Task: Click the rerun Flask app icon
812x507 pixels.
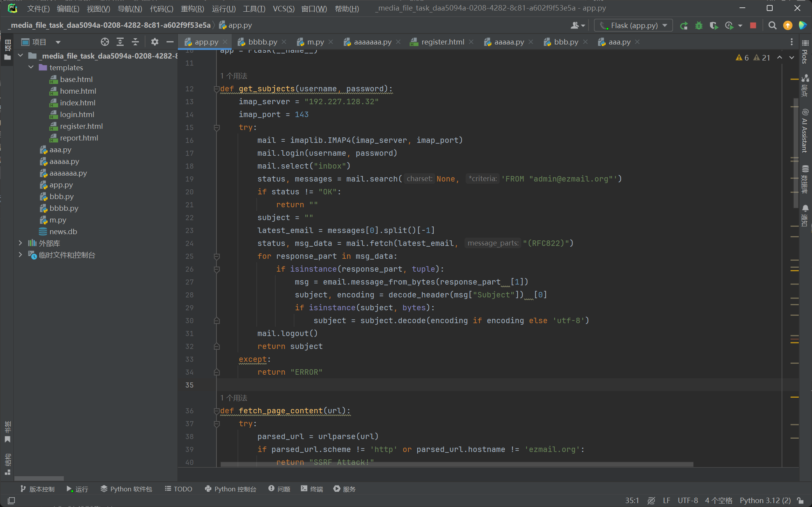Action: 684,26
